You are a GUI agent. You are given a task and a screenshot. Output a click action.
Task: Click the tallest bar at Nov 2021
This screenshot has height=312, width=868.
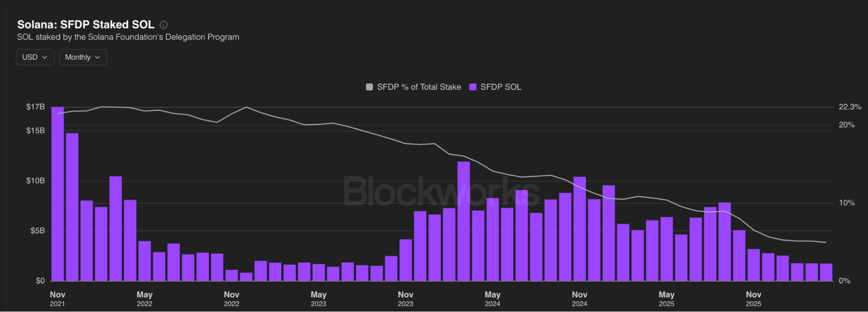click(x=58, y=194)
